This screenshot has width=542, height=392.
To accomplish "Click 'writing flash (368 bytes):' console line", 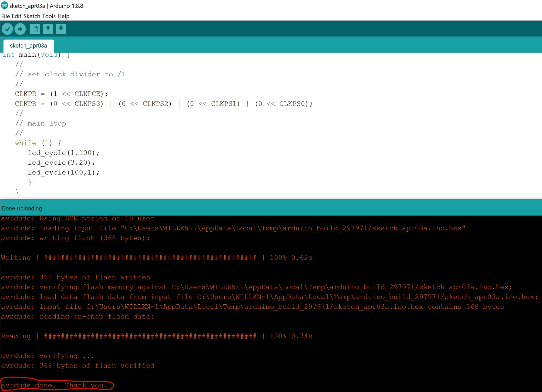I will pyautogui.click(x=75, y=238).
